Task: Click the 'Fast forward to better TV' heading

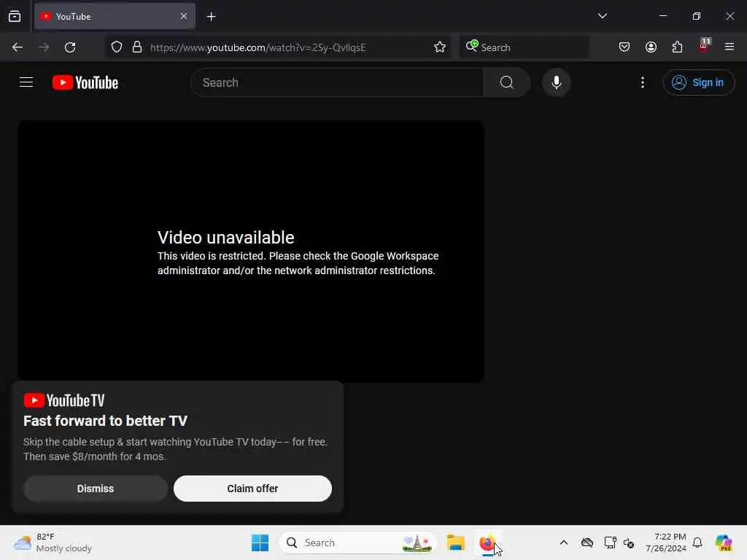Action: coord(105,421)
